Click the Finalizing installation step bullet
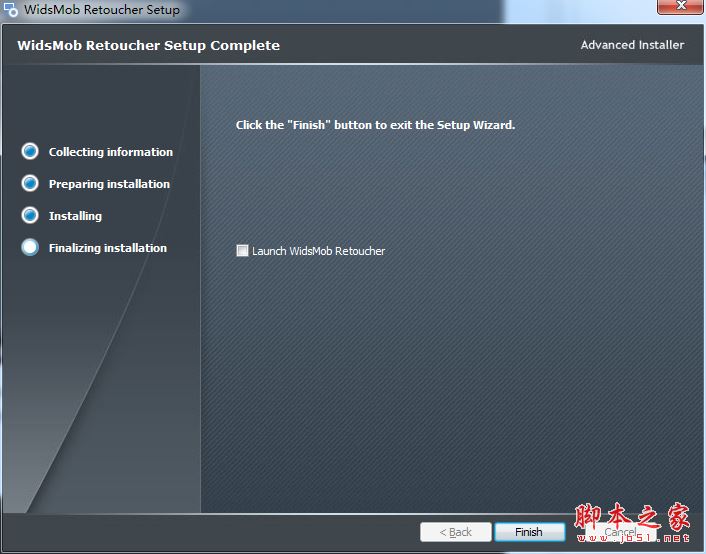The width and height of the screenshot is (706, 554). [x=30, y=247]
